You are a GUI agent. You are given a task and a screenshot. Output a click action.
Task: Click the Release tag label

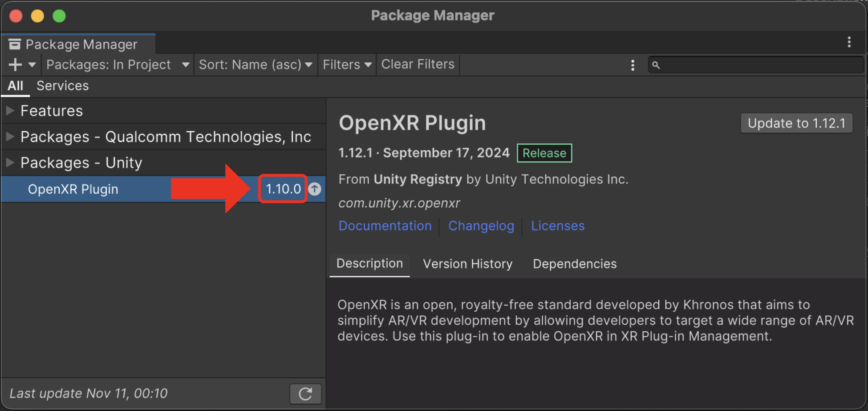(544, 153)
